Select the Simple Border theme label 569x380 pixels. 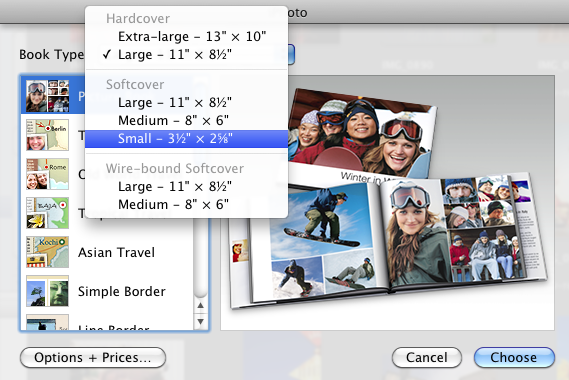coord(122,291)
